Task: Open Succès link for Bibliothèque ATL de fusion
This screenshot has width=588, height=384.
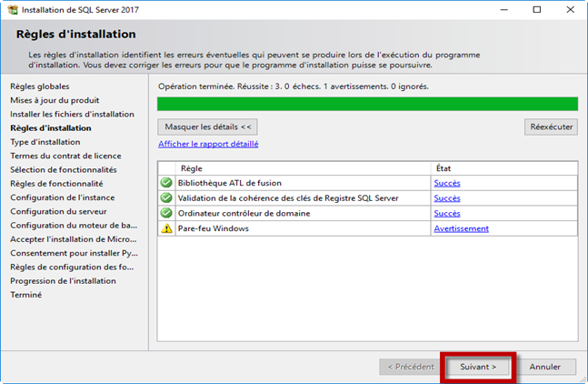Action: [447, 183]
